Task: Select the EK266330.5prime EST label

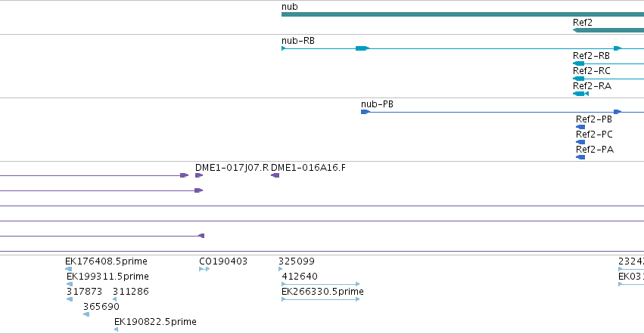Action: coord(322,292)
